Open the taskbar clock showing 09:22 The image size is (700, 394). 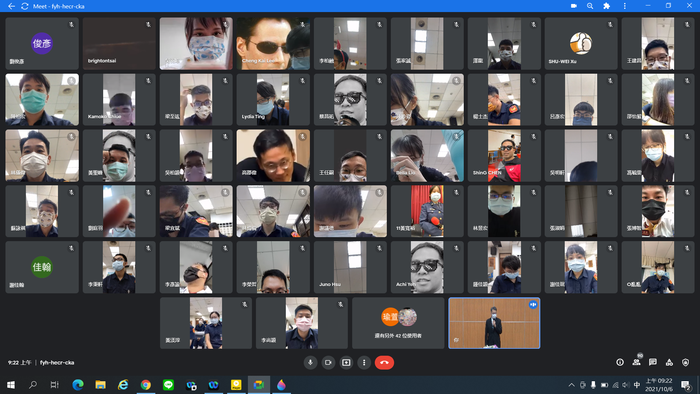[659, 385]
